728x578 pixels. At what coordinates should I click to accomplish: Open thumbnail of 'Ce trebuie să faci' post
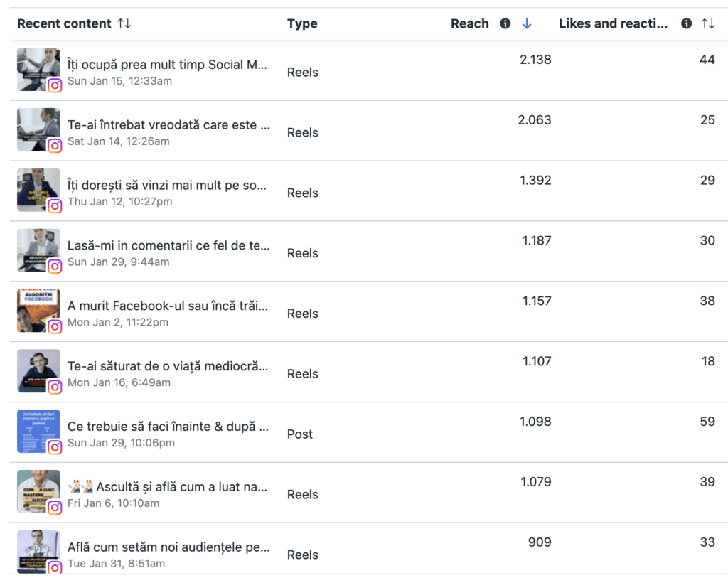(38, 432)
